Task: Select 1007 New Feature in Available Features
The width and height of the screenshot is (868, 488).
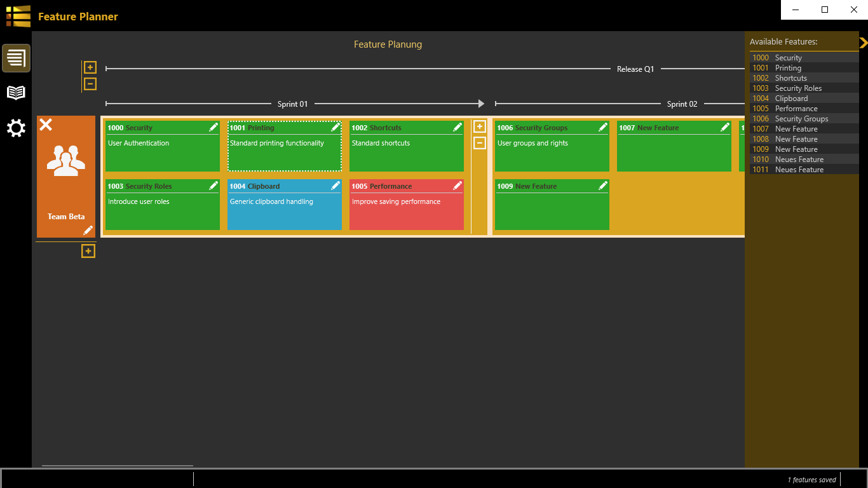Action: (804, 129)
